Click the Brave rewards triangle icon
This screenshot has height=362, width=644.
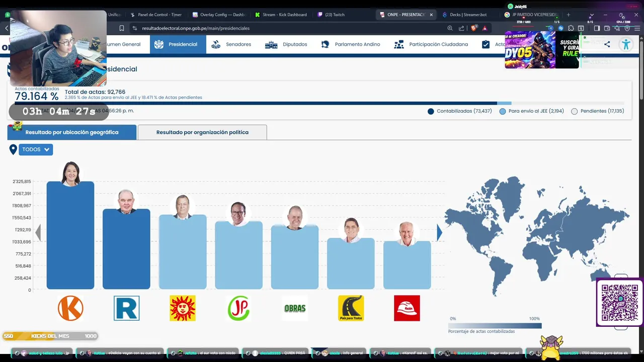[485, 28]
